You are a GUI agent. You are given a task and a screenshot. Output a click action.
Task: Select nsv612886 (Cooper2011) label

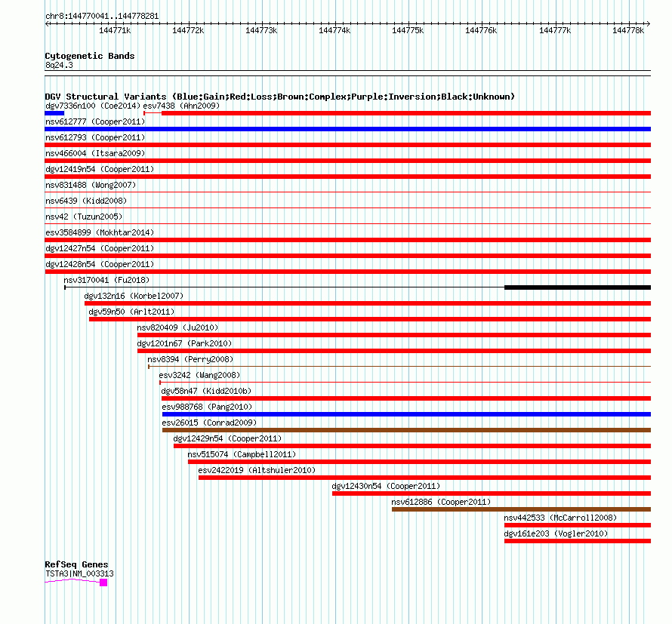point(441,502)
